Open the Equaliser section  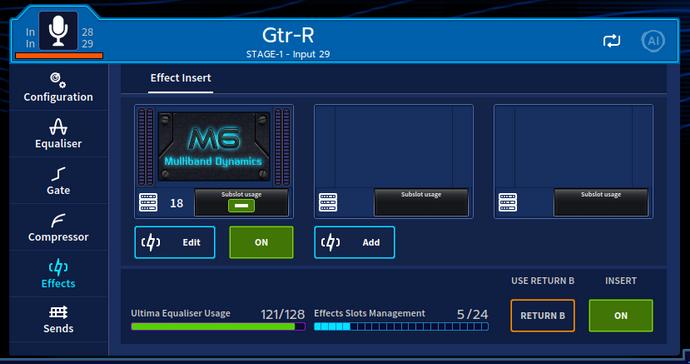coord(58,134)
